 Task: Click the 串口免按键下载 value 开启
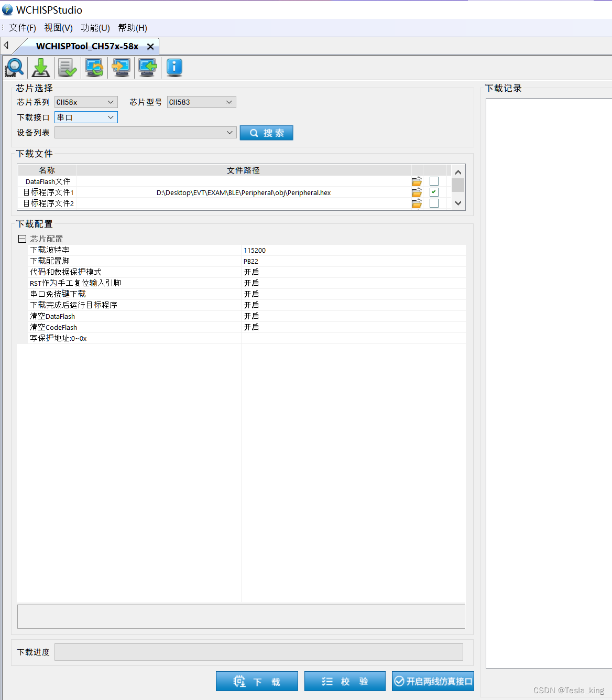[353, 294]
